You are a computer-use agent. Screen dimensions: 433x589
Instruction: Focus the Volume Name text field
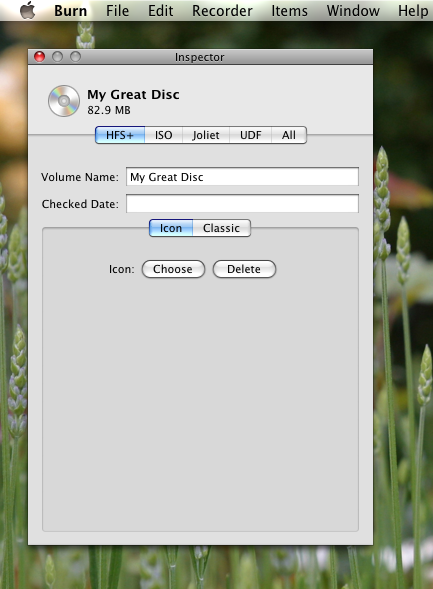(242, 177)
